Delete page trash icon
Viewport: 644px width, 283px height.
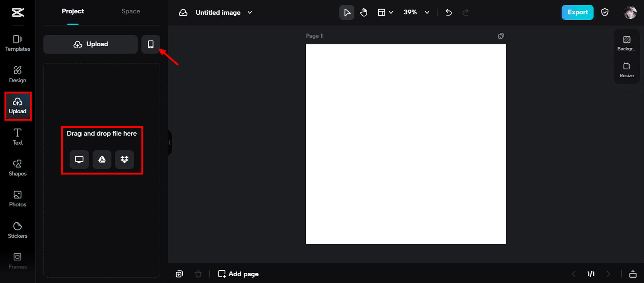198,274
